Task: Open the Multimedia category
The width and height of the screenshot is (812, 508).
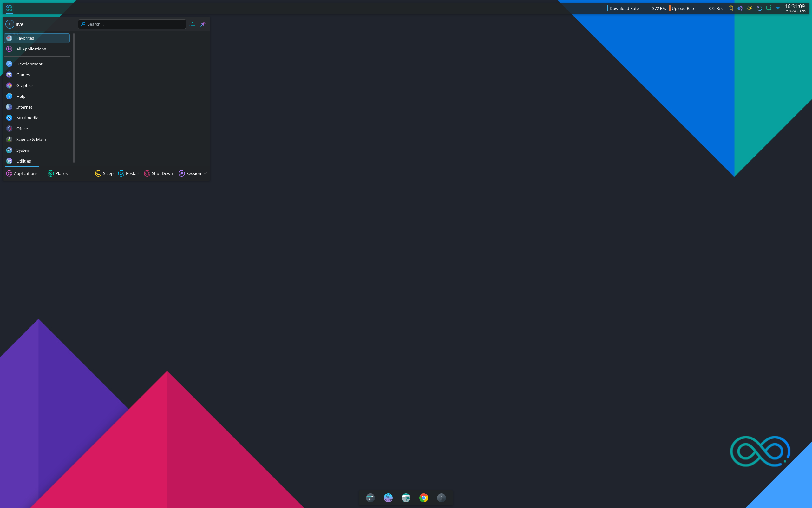Action: (x=37, y=118)
